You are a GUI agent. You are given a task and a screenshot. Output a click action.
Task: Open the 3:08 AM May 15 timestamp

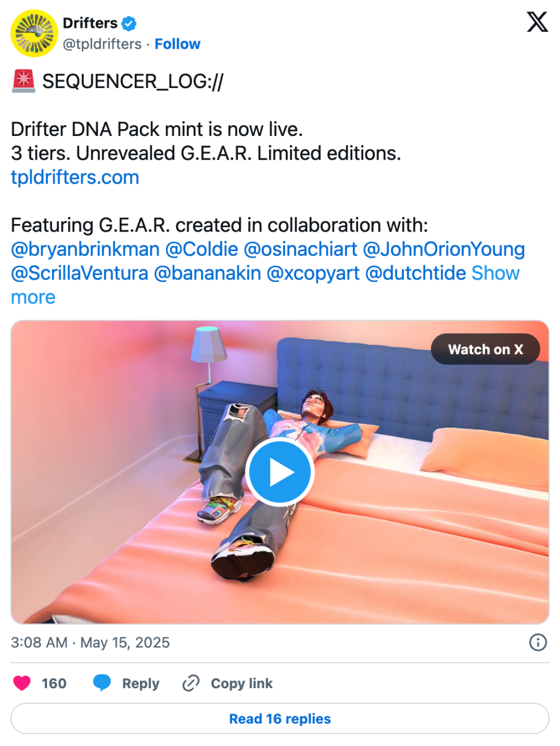[x=90, y=642]
